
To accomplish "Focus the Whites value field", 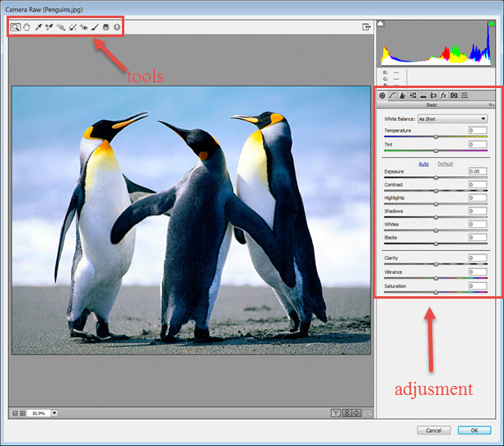I will [478, 224].
